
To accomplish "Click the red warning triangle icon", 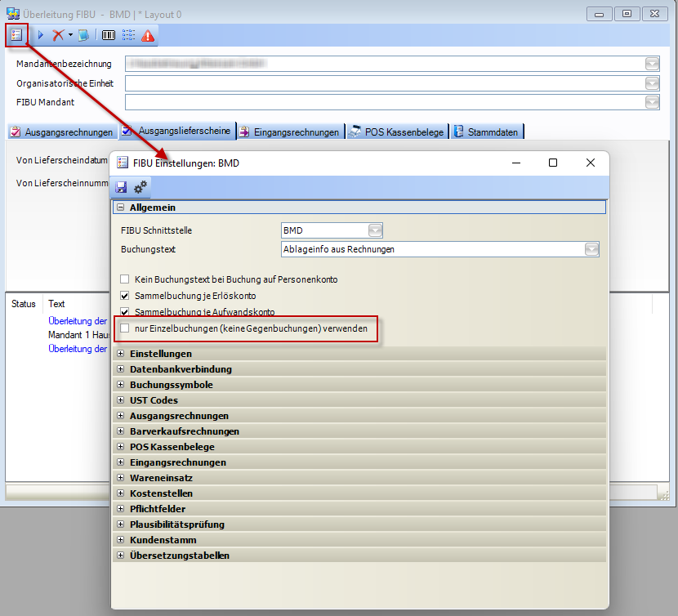I will click(x=148, y=35).
